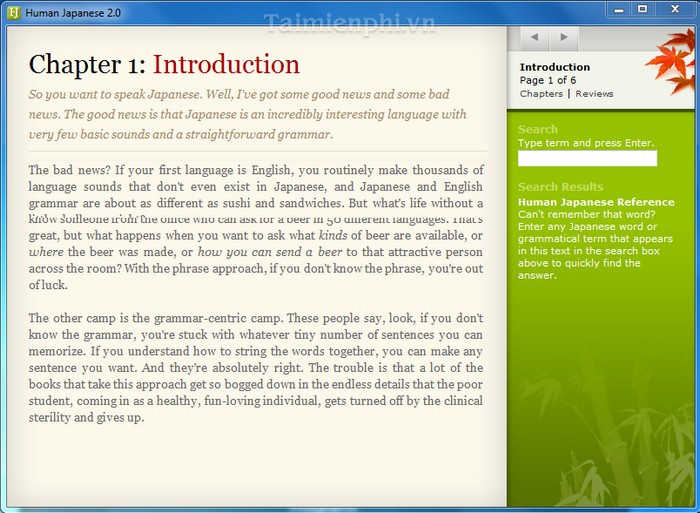Screen dimensions: 700x513
Task: Maximize the Human Japanese window
Action: click(x=642, y=9)
